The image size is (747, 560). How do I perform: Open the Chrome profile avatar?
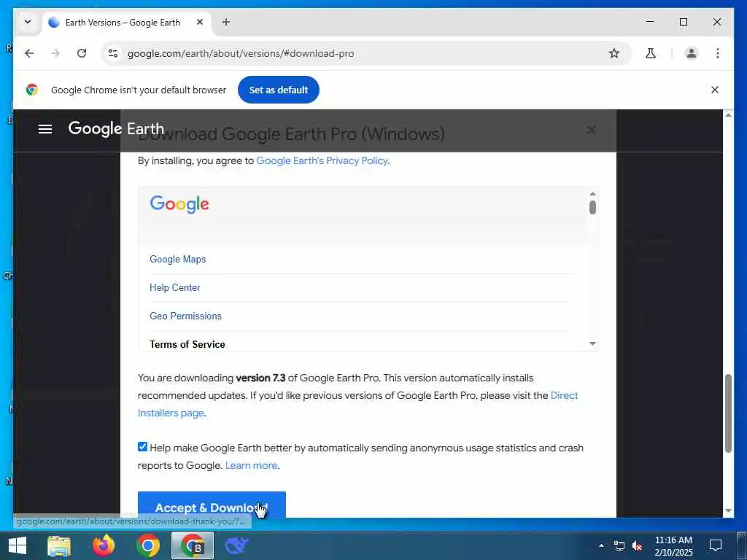[x=692, y=53]
